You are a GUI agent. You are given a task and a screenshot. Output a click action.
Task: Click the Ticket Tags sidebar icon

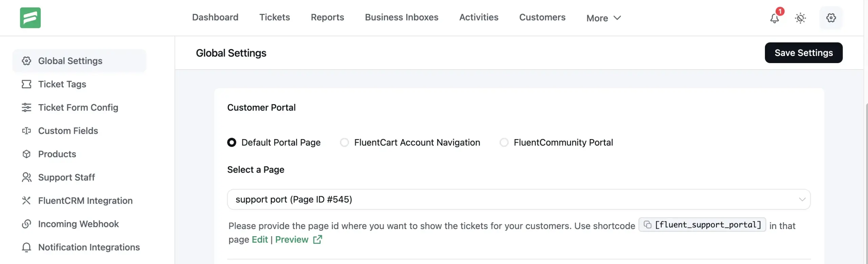pos(26,84)
